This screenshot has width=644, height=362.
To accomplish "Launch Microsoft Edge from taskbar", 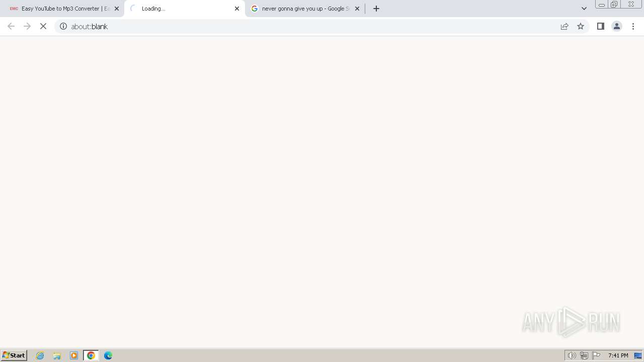I will pos(108,355).
